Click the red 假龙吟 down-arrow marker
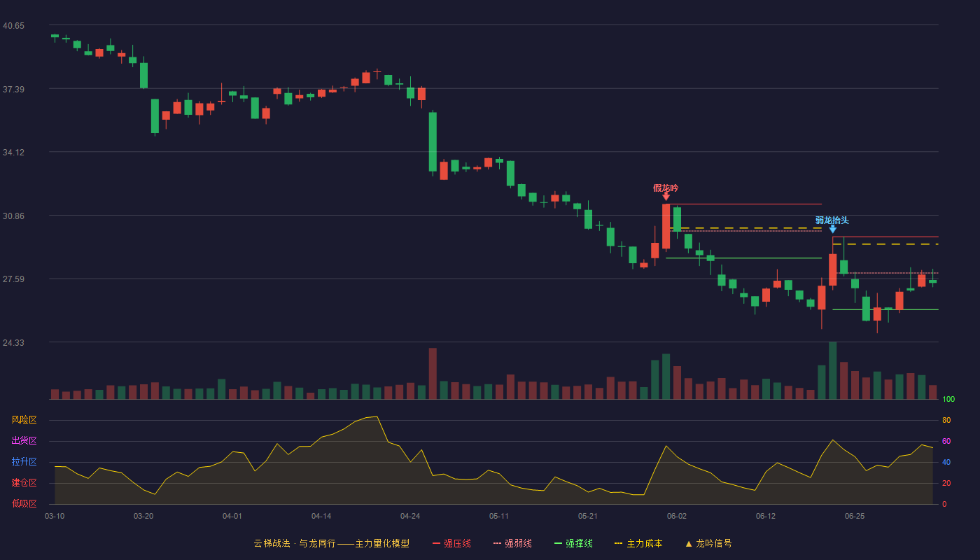Viewport: 980px width, 560px height. pos(666,197)
